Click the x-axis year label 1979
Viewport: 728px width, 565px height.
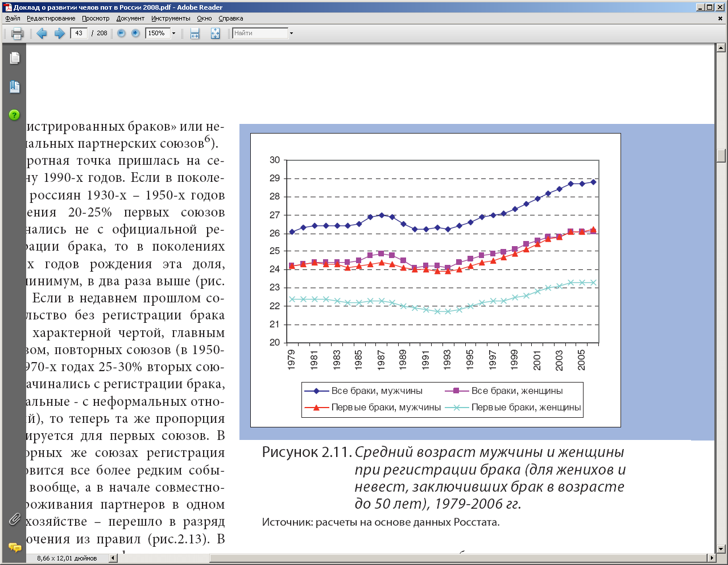point(292,360)
